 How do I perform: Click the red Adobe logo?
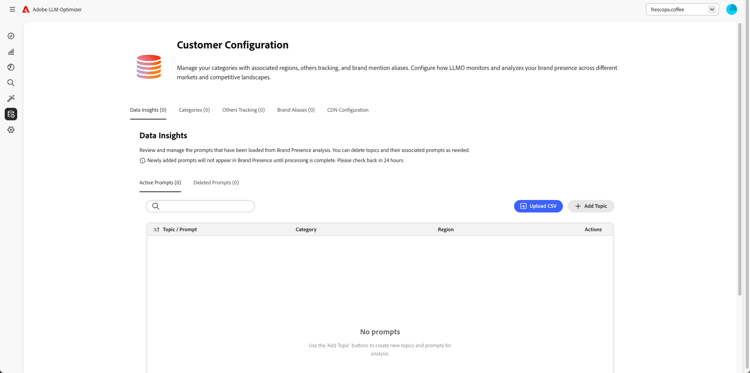click(x=26, y=10)
